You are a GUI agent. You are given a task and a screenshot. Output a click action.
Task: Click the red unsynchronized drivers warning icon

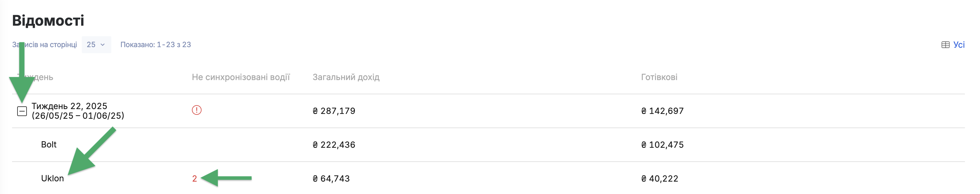(196, 110)
